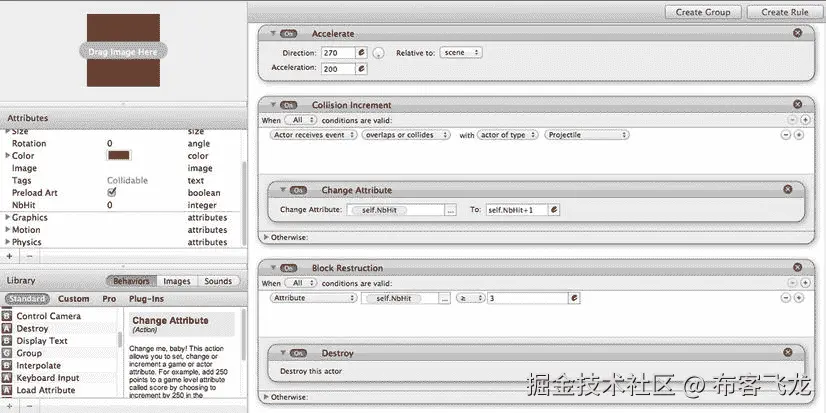This screenshot has height=413, width=826.
Task: Switch to the Sounds library tab
Action: pyautogui.click(x=218, y=281)
